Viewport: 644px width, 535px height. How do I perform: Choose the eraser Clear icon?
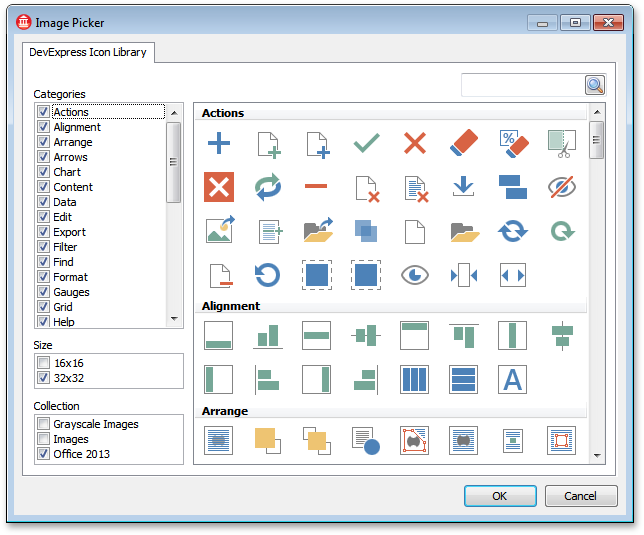(464, 143)
